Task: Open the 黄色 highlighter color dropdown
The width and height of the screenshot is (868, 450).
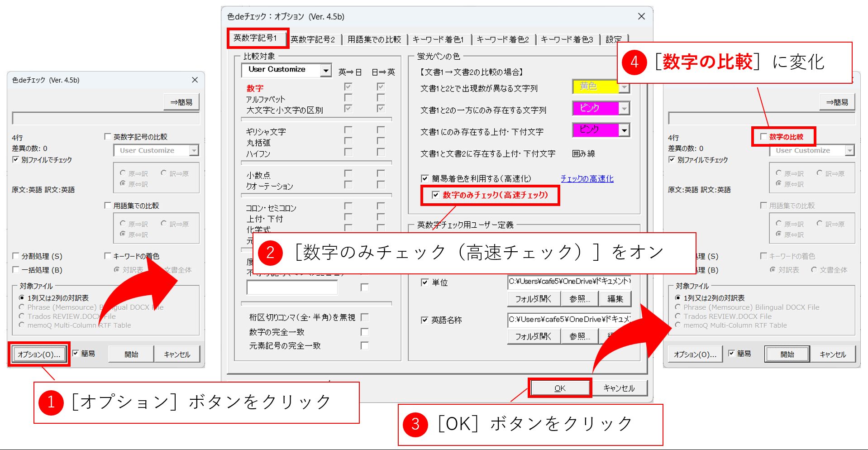Action: coord(624,87)
